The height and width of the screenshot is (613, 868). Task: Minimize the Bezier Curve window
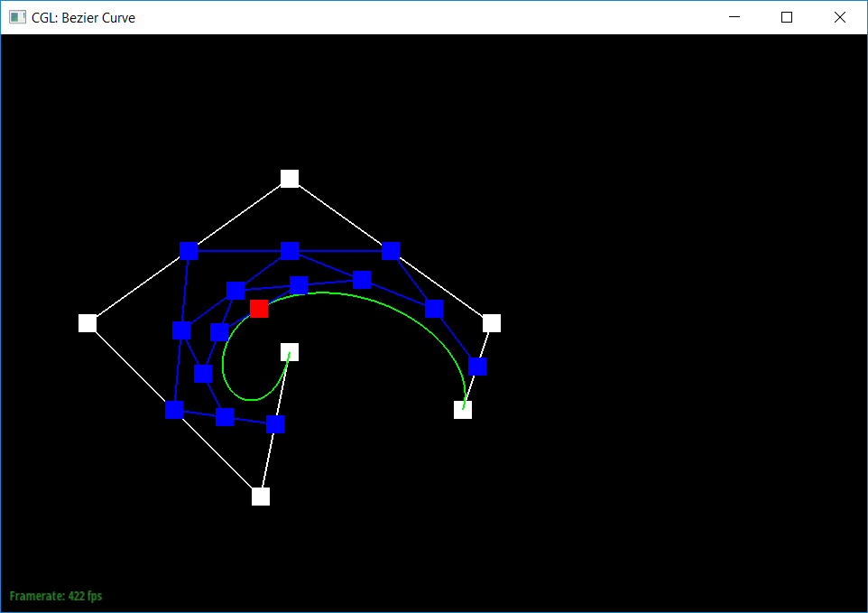click(734, 17)
